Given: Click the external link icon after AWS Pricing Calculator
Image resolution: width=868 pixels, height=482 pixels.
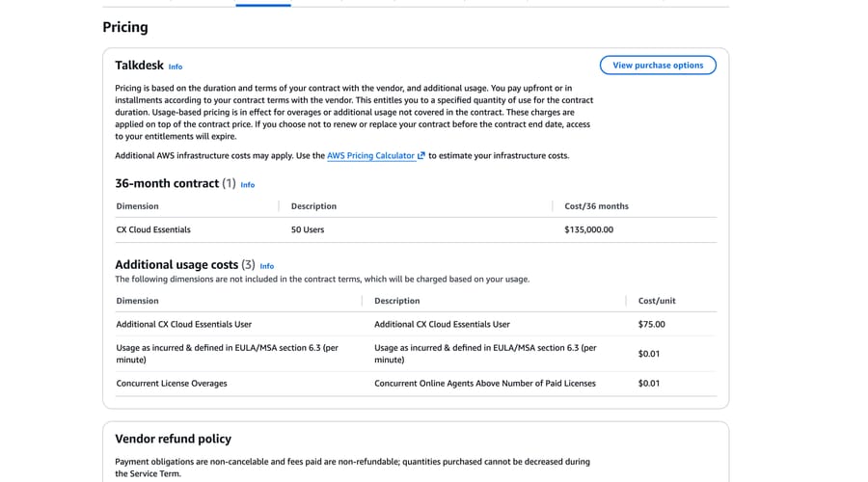Looking at the screenshot, I should [x=421, y=155].
